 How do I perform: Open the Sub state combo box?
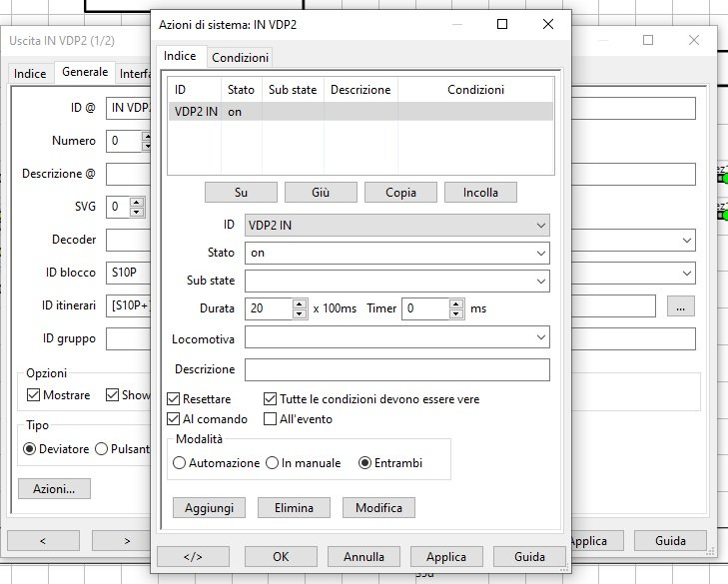pyautogui.click(x=397, y=281)
